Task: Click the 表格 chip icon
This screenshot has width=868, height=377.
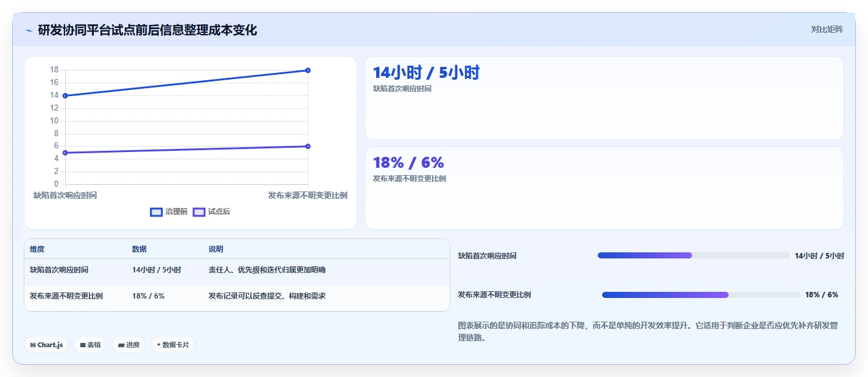Action: click(83, 345)
